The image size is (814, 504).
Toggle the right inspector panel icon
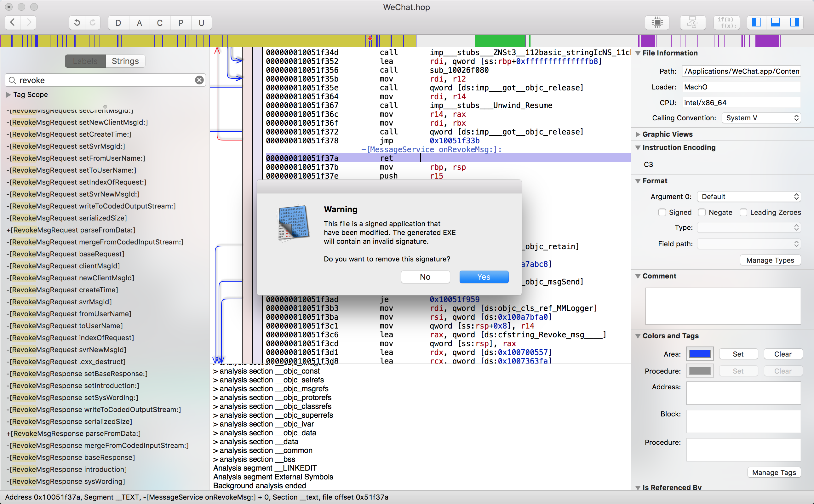pyautogui.click(x=794, y=23)
